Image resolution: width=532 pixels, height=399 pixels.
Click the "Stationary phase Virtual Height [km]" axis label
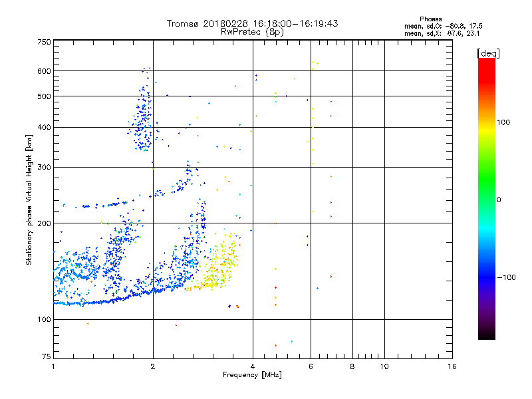pyautogui.click(x=29, y=200)
